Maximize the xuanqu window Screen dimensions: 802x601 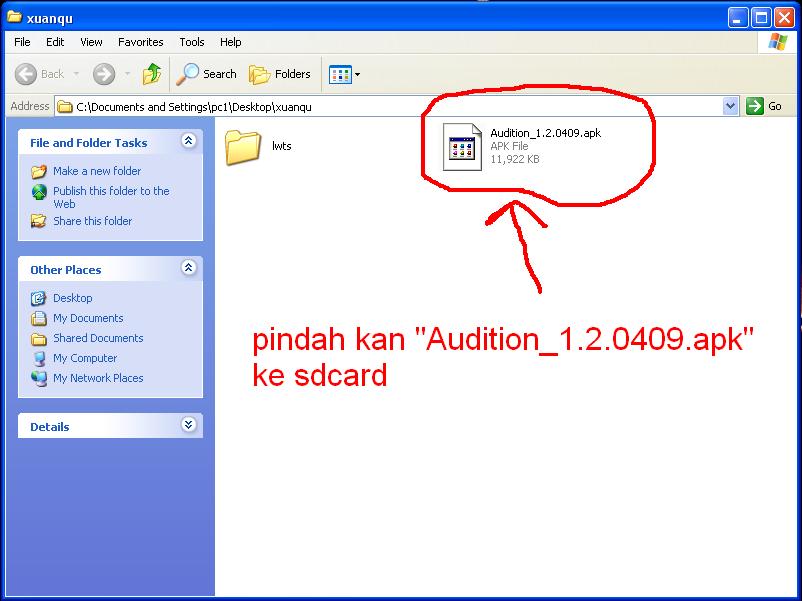pyautogui.click(x=761, y=18)
